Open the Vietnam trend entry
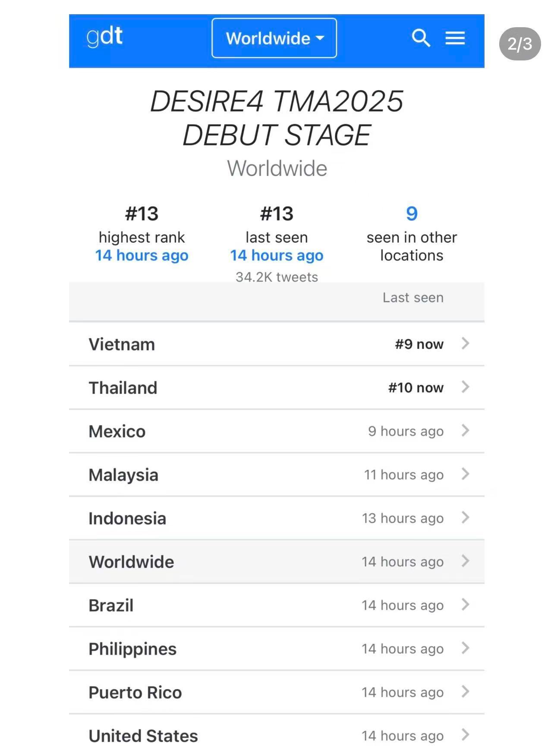Image resolution: width=554 pixels, height=756 pixels. point(277,344)
